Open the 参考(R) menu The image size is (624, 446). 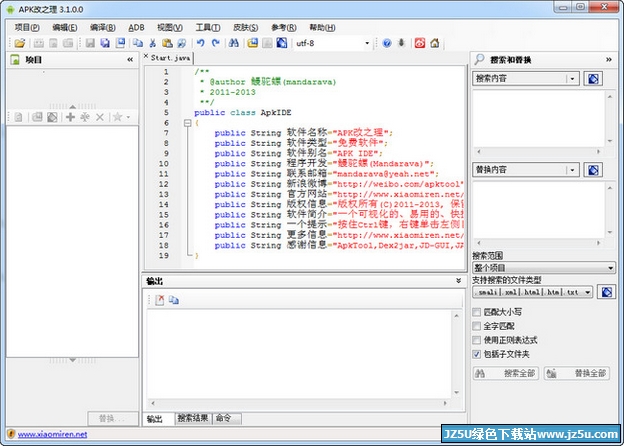pyautogui.click(x=284, y=27)
